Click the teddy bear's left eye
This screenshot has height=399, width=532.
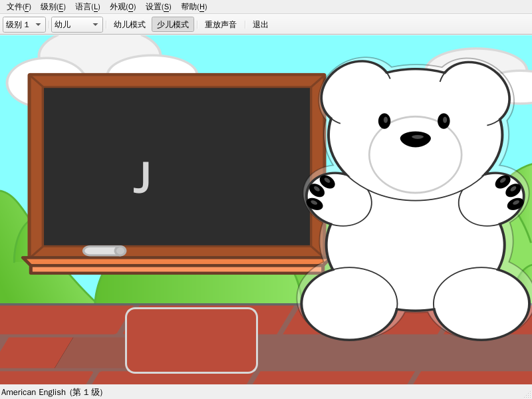[384, 121]
